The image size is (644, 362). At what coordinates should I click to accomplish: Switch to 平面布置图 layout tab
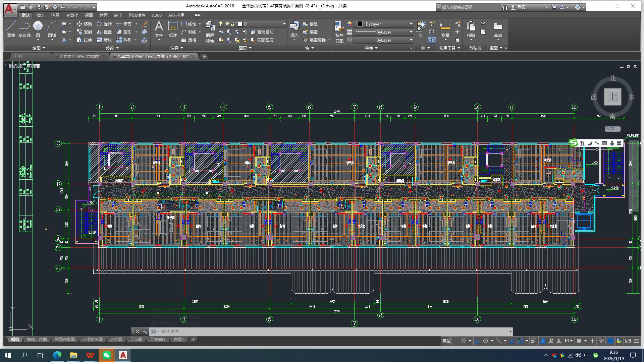tap(65, 340)
